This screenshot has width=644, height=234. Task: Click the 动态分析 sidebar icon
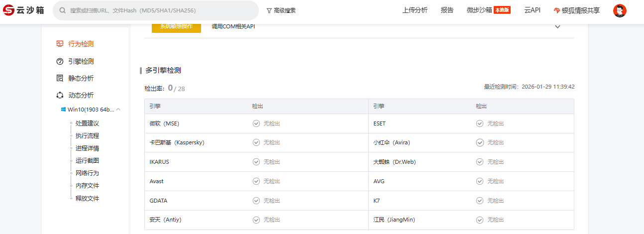[x=60, y=96]
